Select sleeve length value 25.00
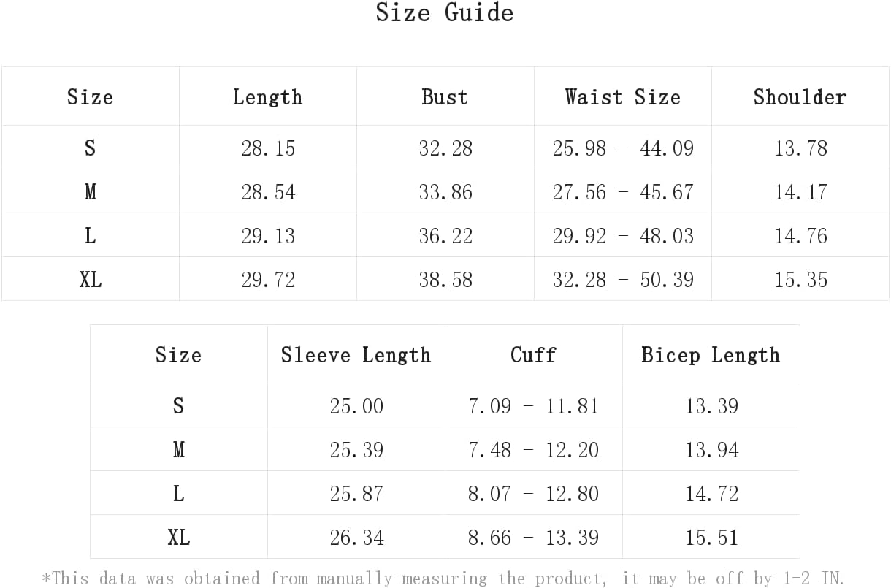 click(356, 406)
